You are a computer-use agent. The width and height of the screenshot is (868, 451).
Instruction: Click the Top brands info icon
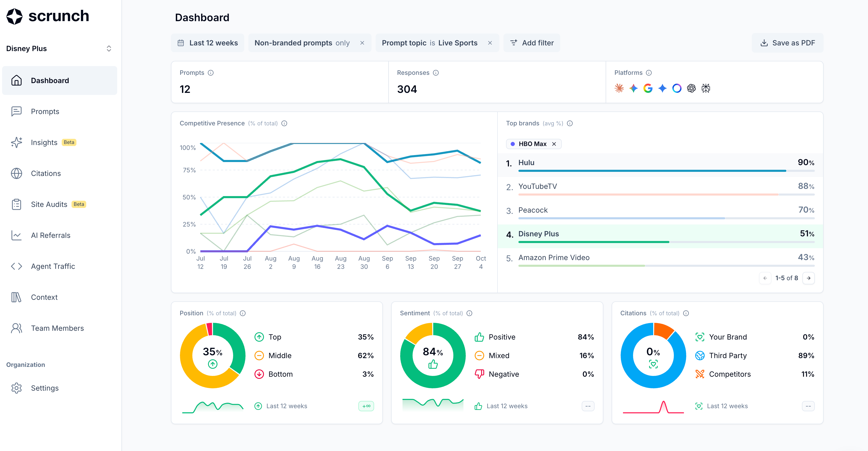tap(570, 123)
